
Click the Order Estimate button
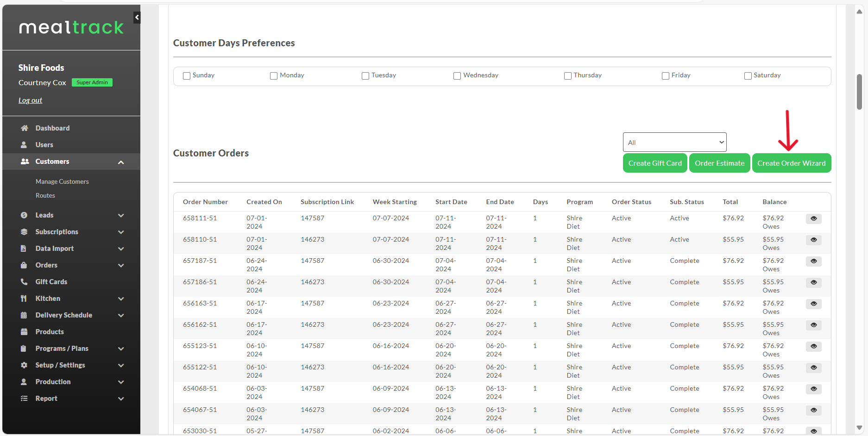719,163
